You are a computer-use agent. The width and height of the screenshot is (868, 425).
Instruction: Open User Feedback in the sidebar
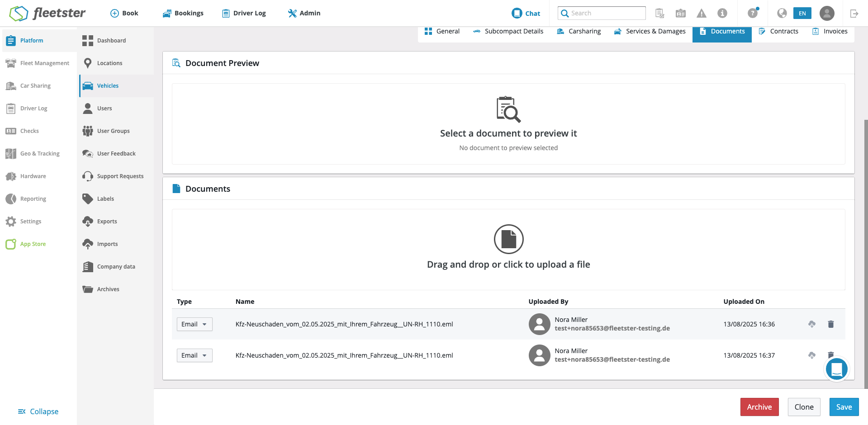(x=116, y=154)
